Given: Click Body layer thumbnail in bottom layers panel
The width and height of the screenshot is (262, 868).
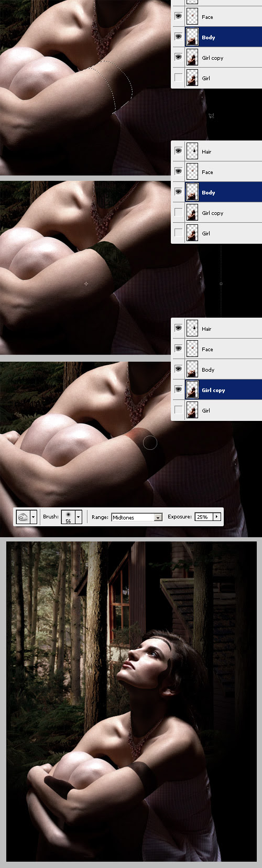Looking at the screenshot, I should click(192, 370).
